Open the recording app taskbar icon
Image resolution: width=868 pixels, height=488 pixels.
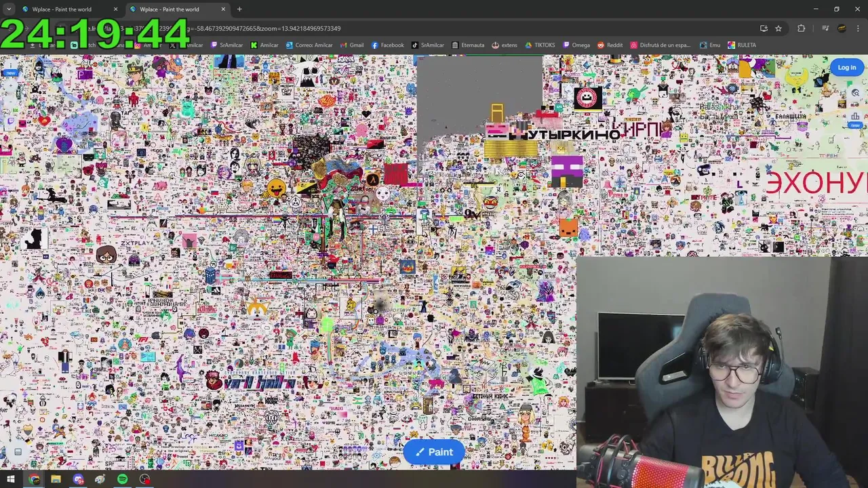(144, 479)
